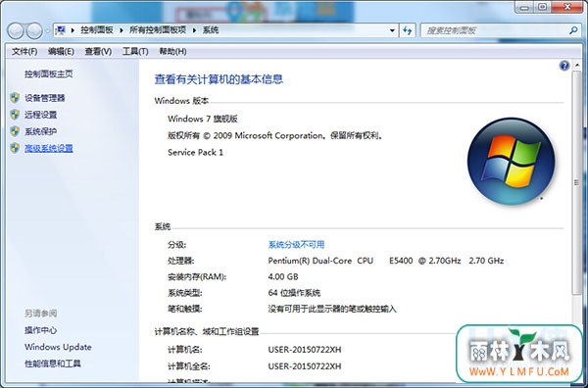588x388 pixels.
Task: Click the shield icon beside 系统保护
Action: (x=15, y=131)
